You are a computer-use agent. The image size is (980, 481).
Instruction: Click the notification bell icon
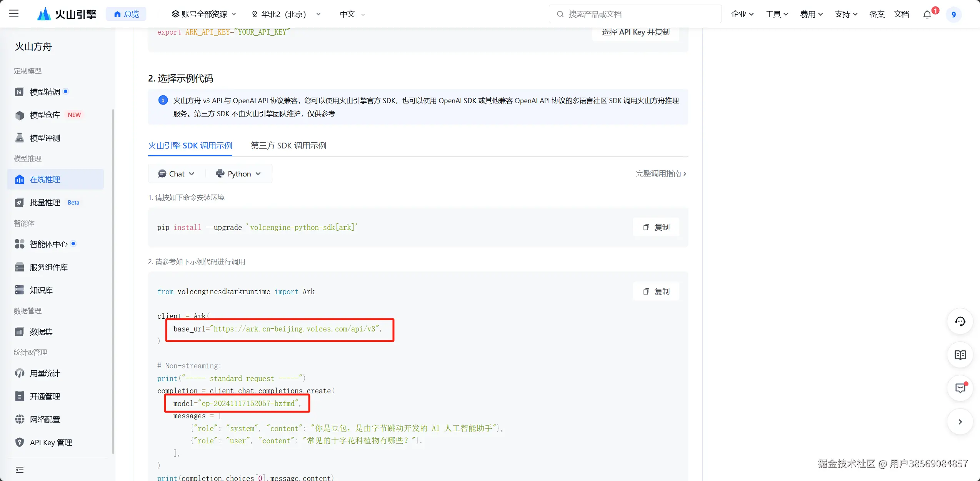click(927, 15)
